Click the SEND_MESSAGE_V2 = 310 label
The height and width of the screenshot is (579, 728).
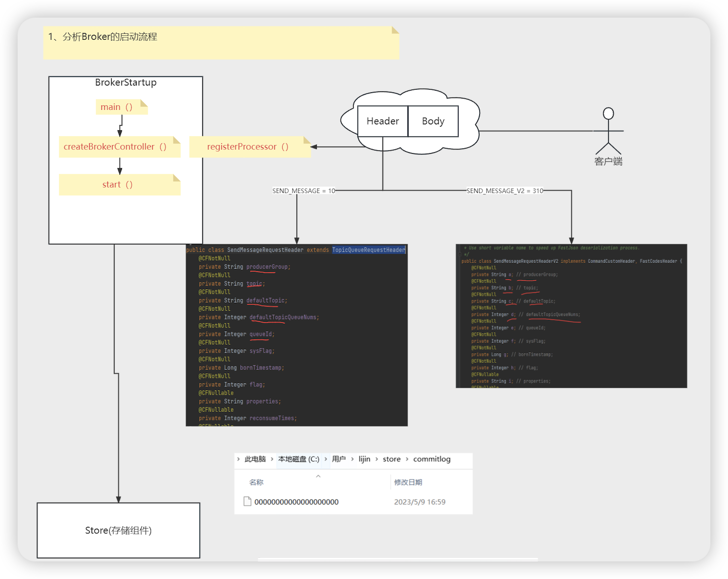point(505,191)
